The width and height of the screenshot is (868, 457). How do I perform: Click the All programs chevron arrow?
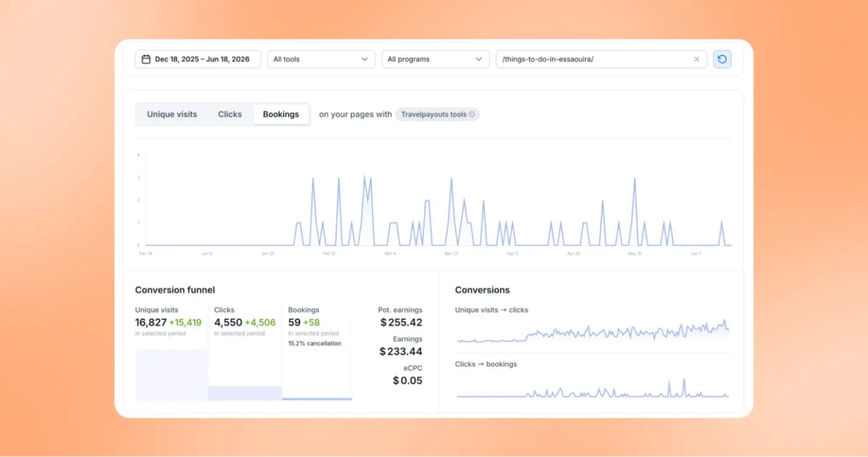coord(478,59)
